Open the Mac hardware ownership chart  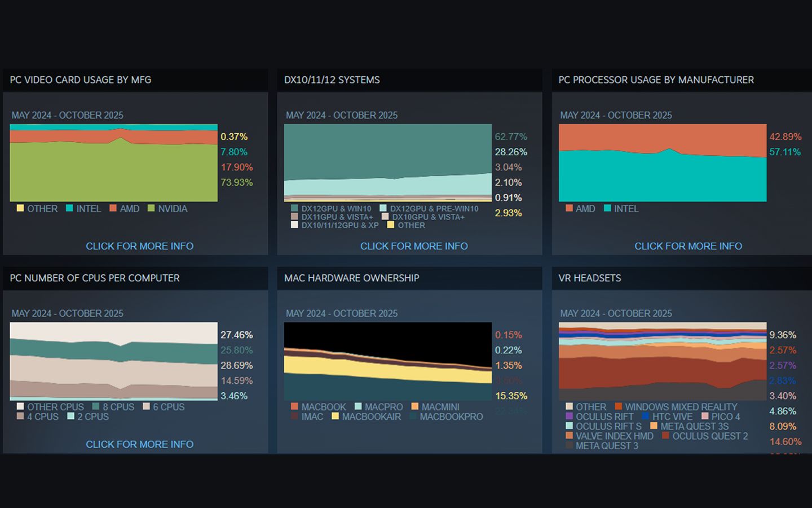387,361
